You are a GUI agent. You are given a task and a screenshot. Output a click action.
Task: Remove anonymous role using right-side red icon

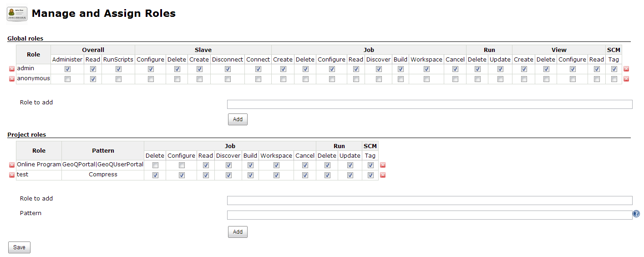click(x=626, y=79)
